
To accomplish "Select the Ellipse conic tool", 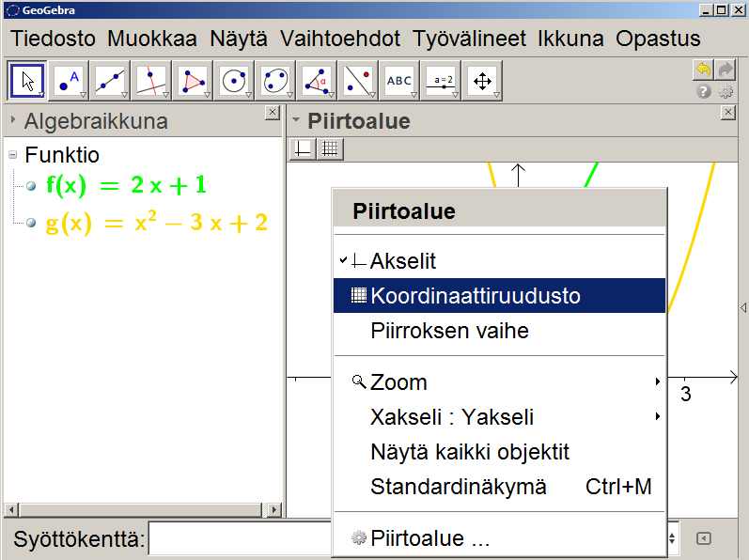I will coord(275,81).
